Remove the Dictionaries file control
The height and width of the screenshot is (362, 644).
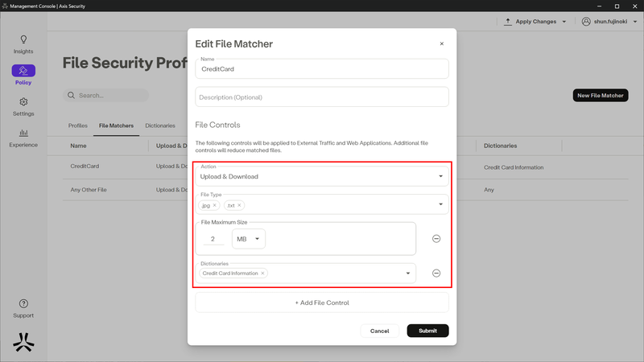tap(436, 274)
